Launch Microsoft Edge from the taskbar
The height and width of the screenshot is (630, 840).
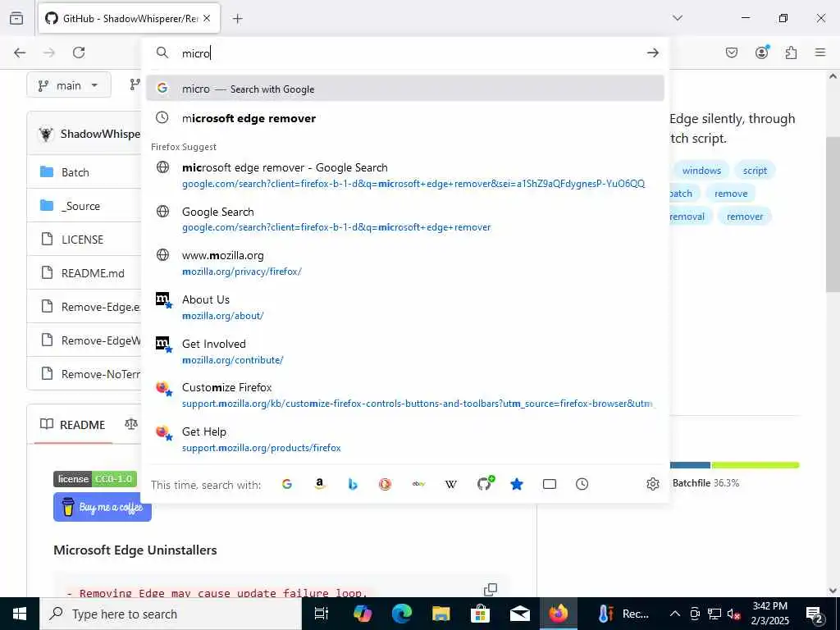click(x=402, y=614)
